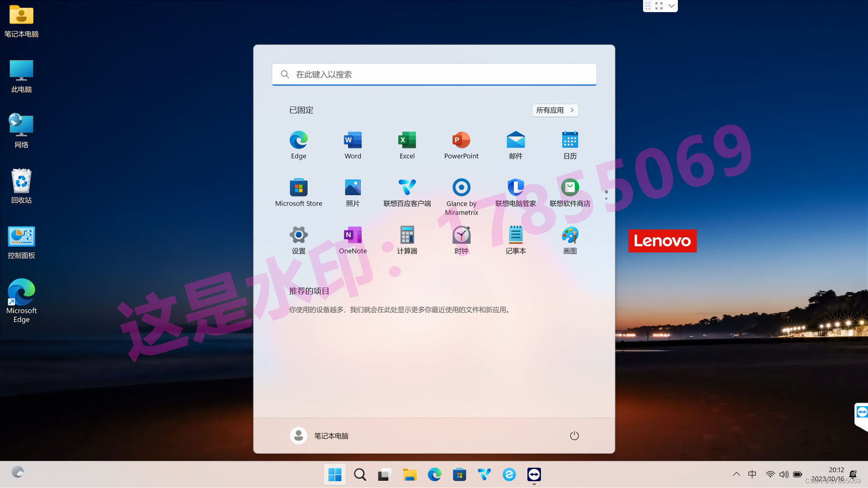Open Excel pinned app
Screen dimensions: 868x488
(x=407, y=145)
